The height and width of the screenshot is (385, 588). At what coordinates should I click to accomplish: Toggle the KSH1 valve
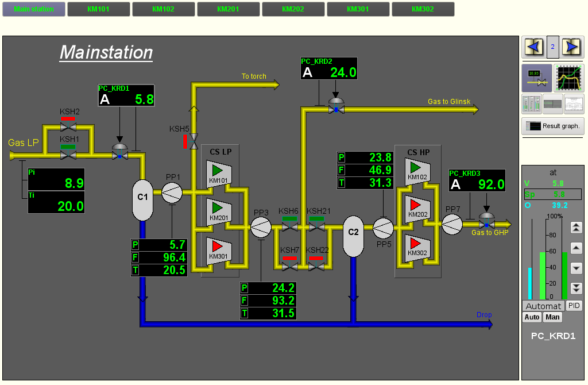[68, 154]
